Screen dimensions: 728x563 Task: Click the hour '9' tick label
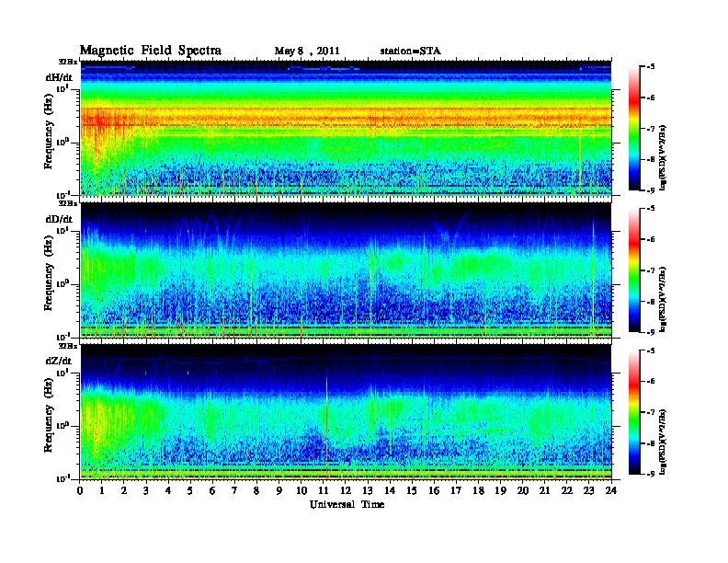click(x=279, y=491)
